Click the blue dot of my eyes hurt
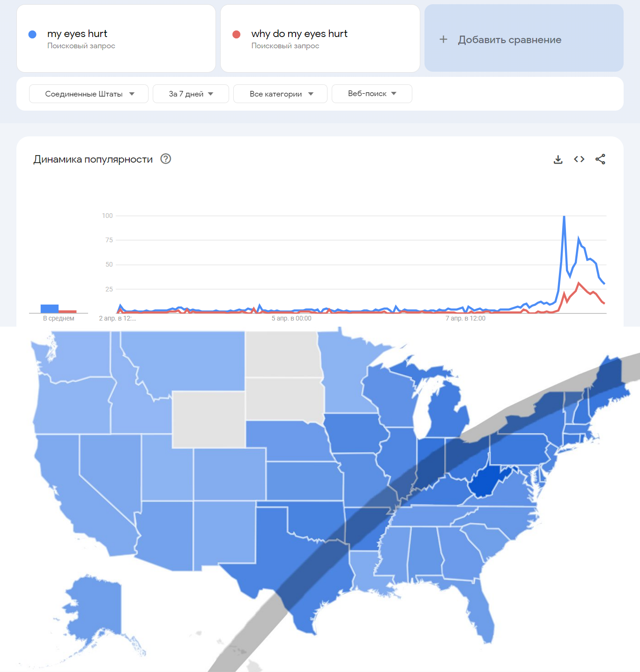This screenshot has width=640, height=672. (32, 34)
